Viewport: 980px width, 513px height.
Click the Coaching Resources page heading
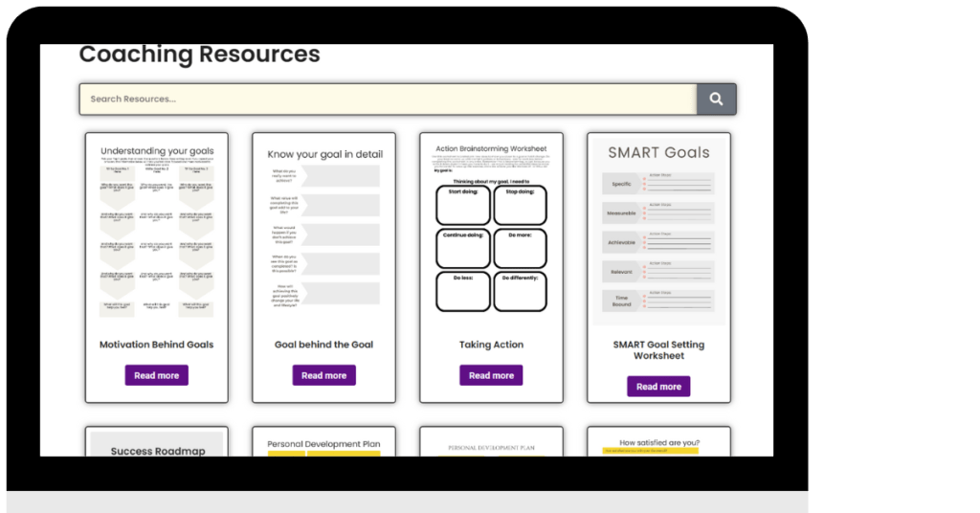pyautogui.click(x=199, y=55)
